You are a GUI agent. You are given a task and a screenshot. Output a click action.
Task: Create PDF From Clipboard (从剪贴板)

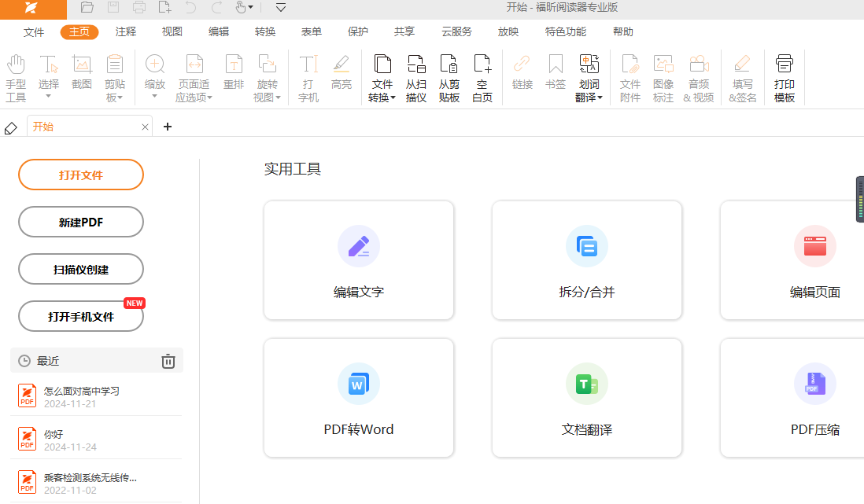[x=449, y=78]
